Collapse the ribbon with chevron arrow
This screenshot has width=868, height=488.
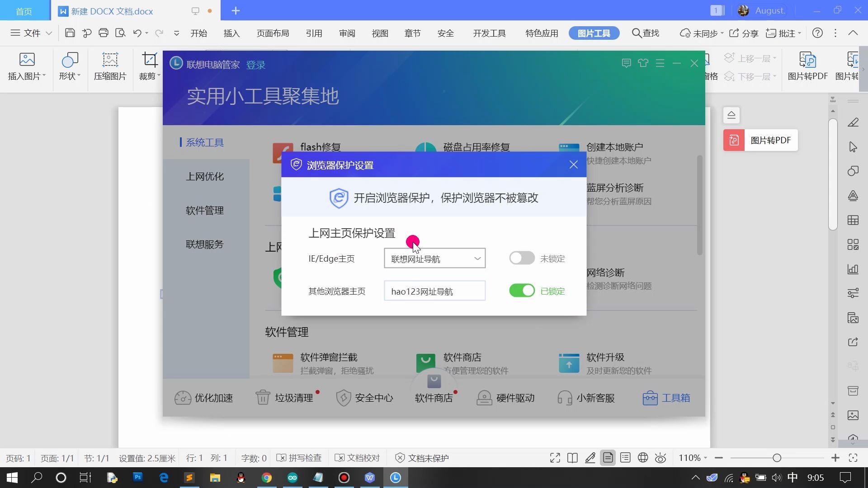(x=853, y=33)
